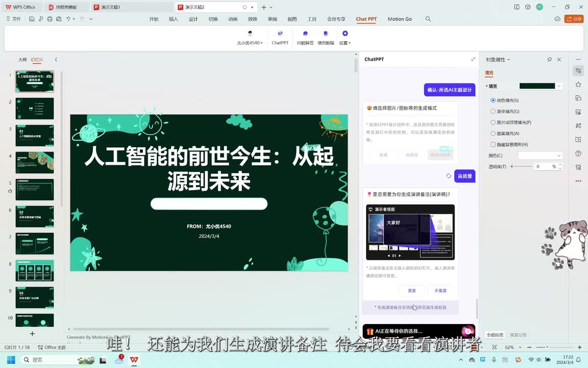Collapse the ChatPPT panel with shrink icon

click(x=473, y=59)
